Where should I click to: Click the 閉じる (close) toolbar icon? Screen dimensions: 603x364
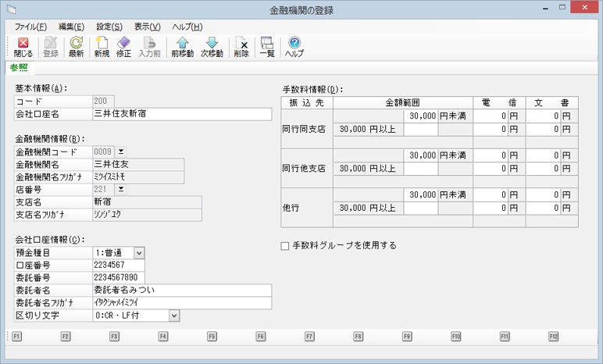point(23,48)
